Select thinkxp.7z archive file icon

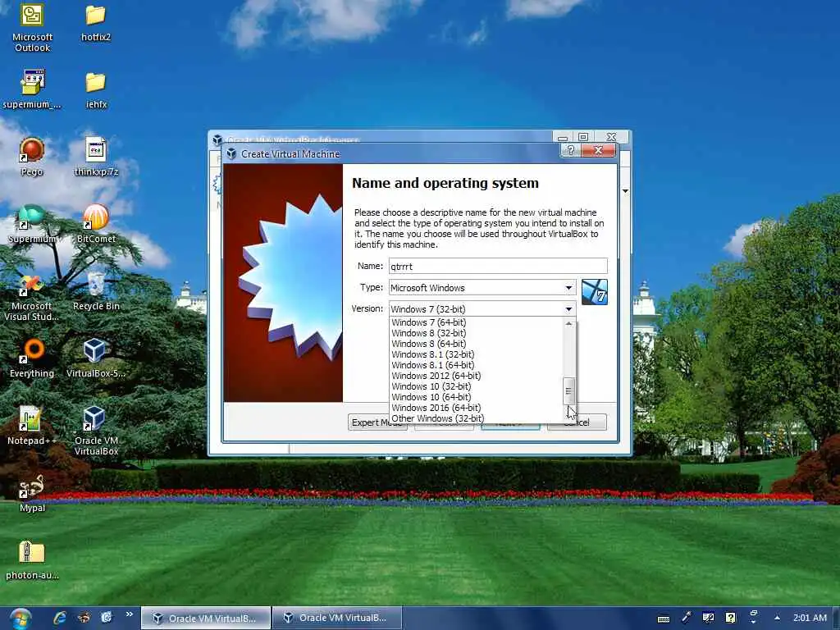point(96,157)
